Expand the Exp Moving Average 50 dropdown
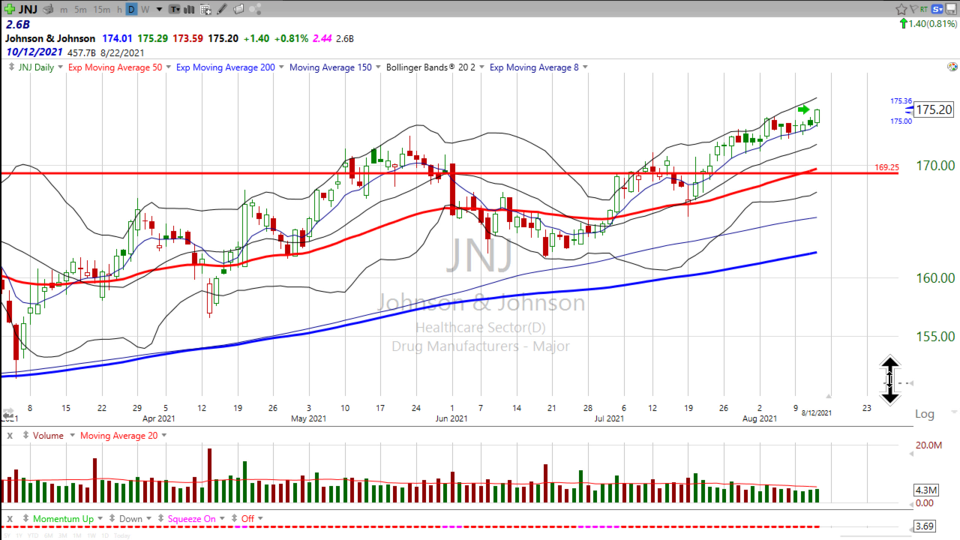This screenshot has width=960, height=540. click(x=165, y=68)
